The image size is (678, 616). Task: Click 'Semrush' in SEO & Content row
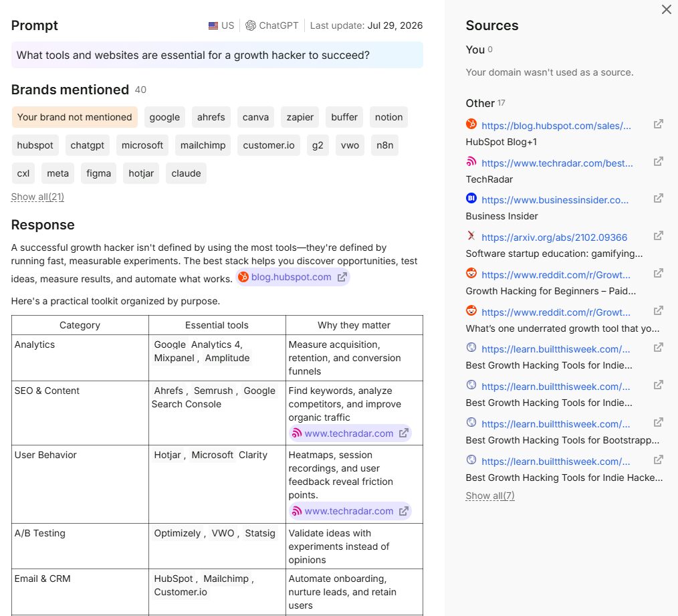[x=213, y=391]
